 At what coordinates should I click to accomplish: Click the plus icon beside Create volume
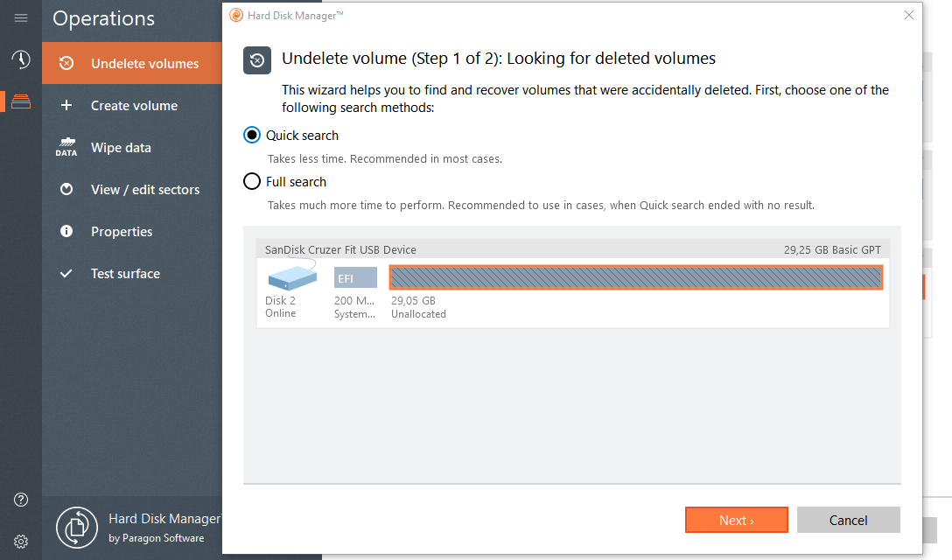tap(66, 105)
